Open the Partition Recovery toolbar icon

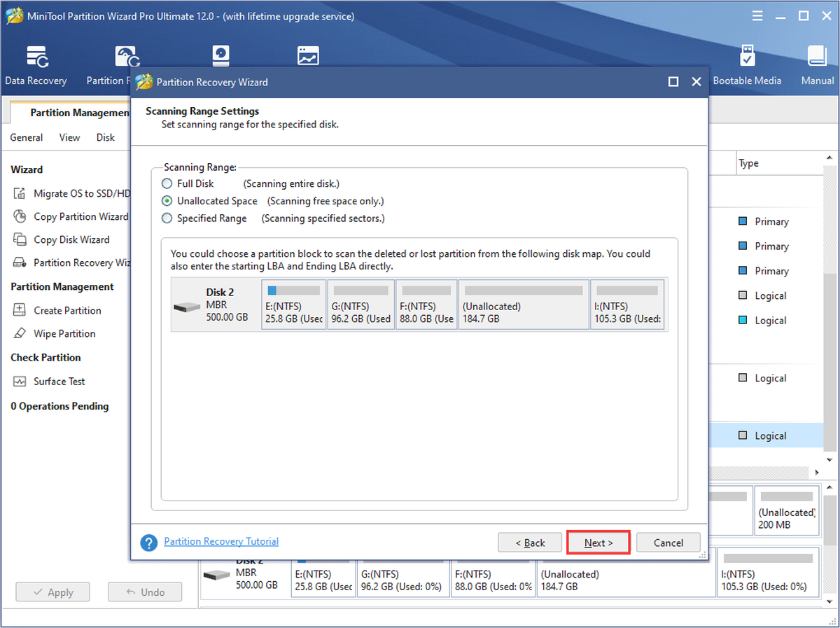click(x=127, y=57)
